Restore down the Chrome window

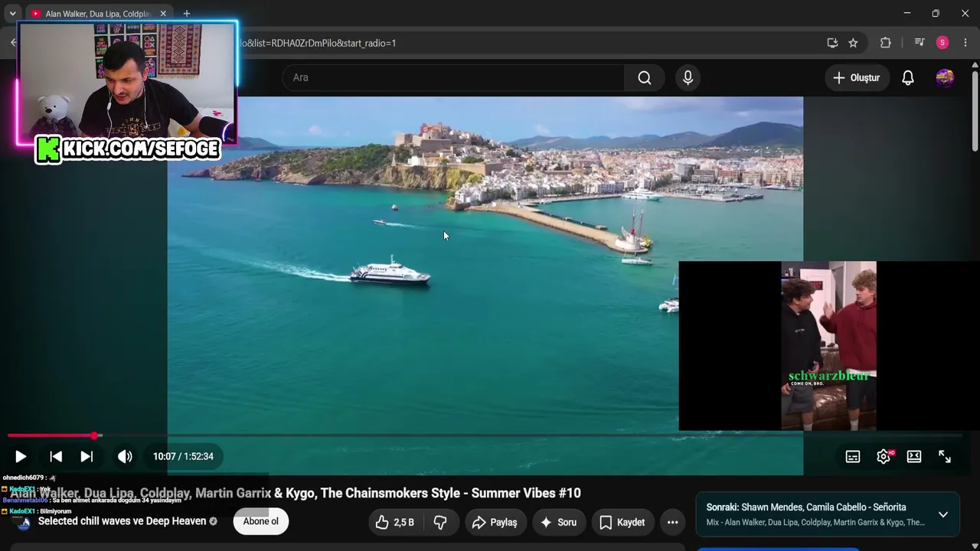click(936, 13)
